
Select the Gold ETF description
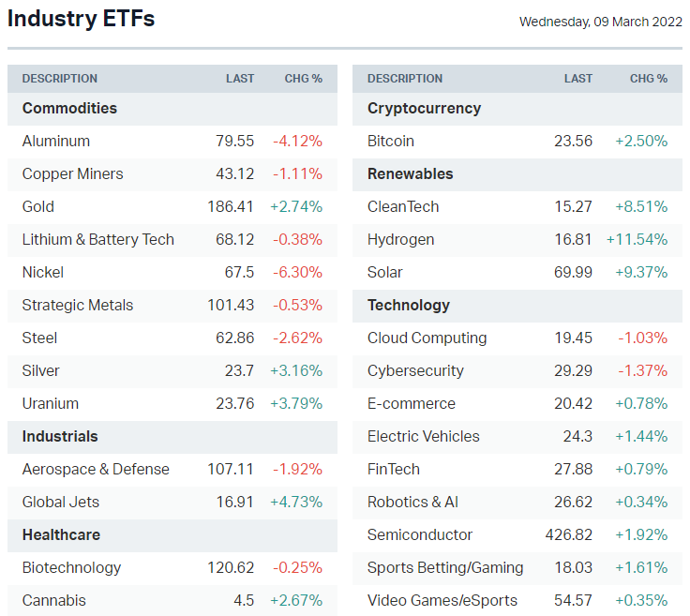coord(38,206)
